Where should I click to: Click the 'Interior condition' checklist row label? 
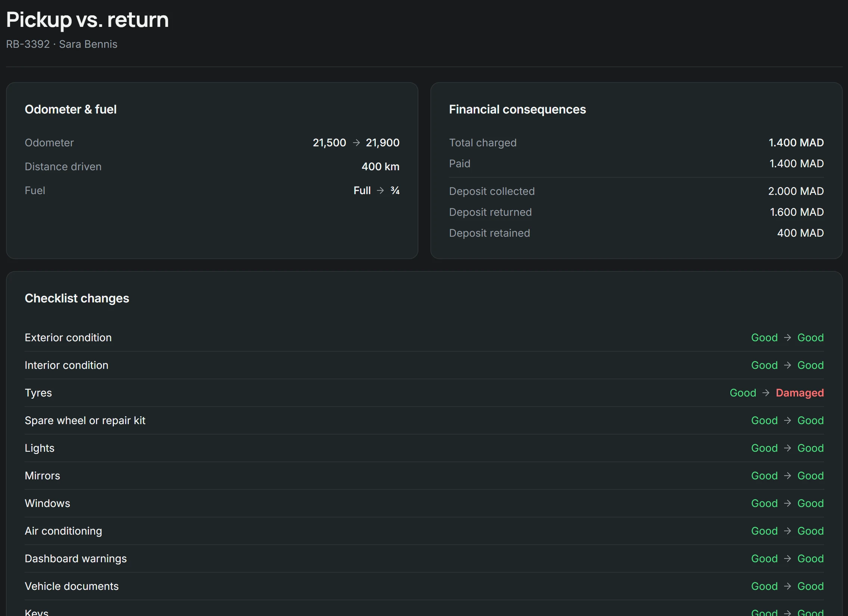pos(66,365)
